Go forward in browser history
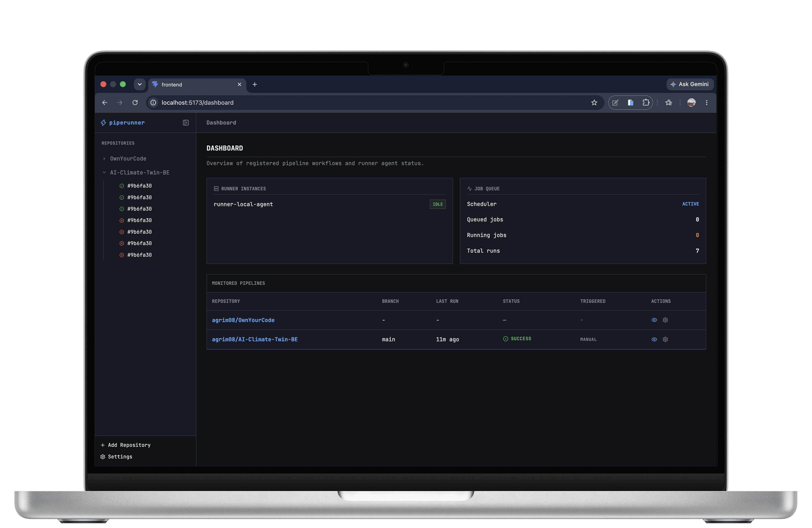Image resolution: width=812 pixels, height=528 pixels. [x=120, y=103]
